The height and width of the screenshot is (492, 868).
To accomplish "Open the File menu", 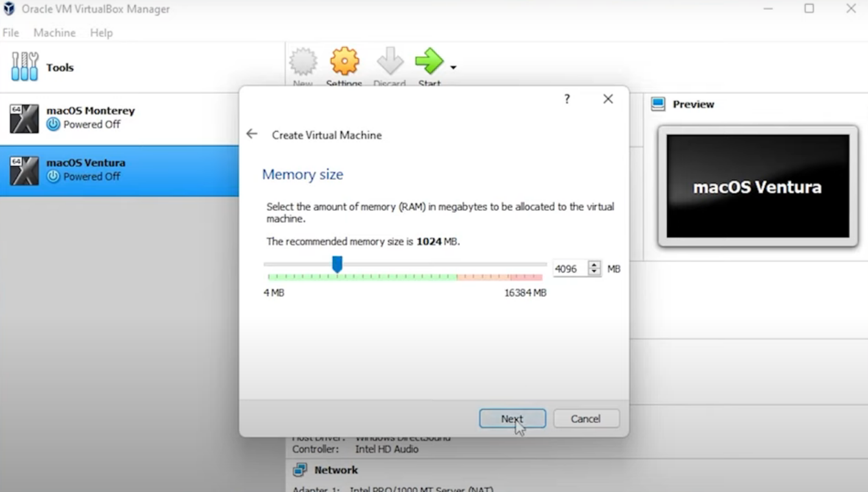I will (11, 33).
